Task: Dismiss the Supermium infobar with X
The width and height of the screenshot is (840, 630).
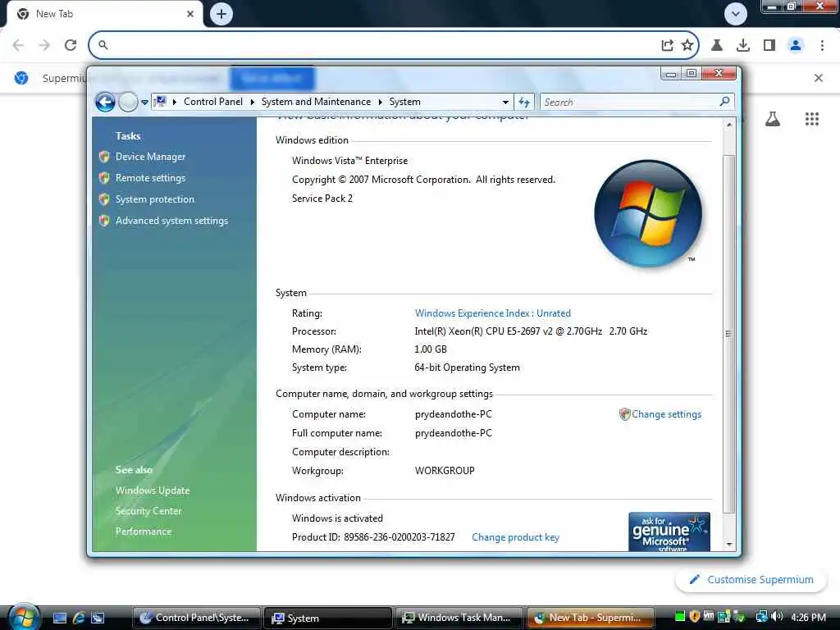Action: click(819, 78)
